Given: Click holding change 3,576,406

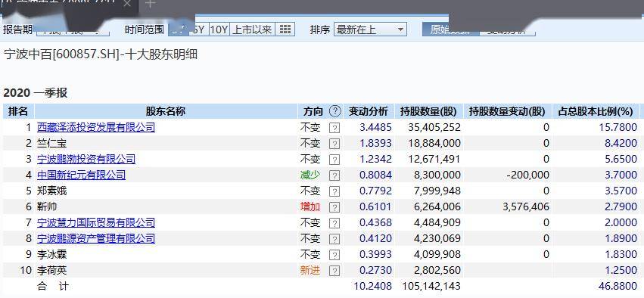Looking at the screenshot, I should (526, 206).
